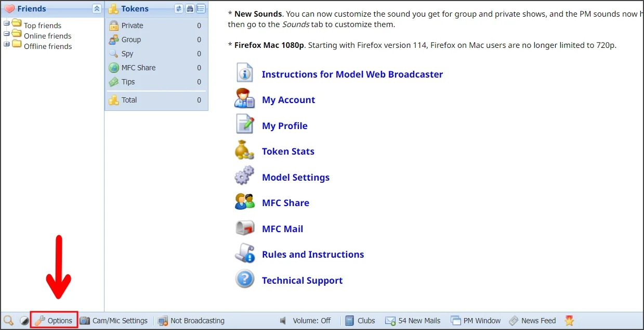
Task: Click the globe icon on MFC Share row
Action: coord(114,68)
